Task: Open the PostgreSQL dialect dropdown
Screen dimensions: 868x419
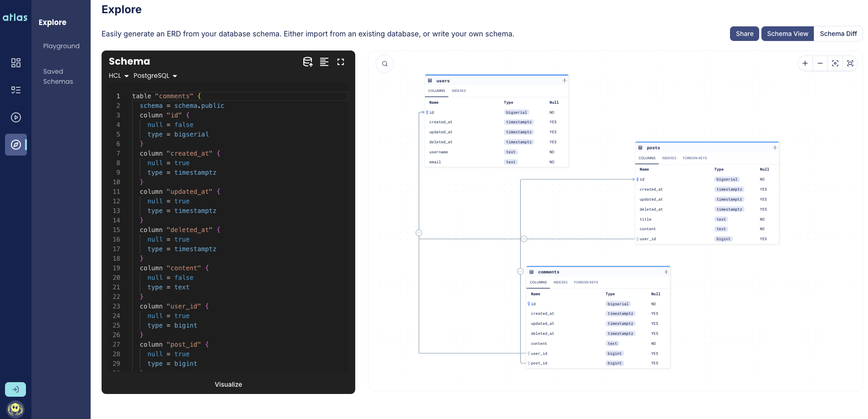Action: point(155,76)
